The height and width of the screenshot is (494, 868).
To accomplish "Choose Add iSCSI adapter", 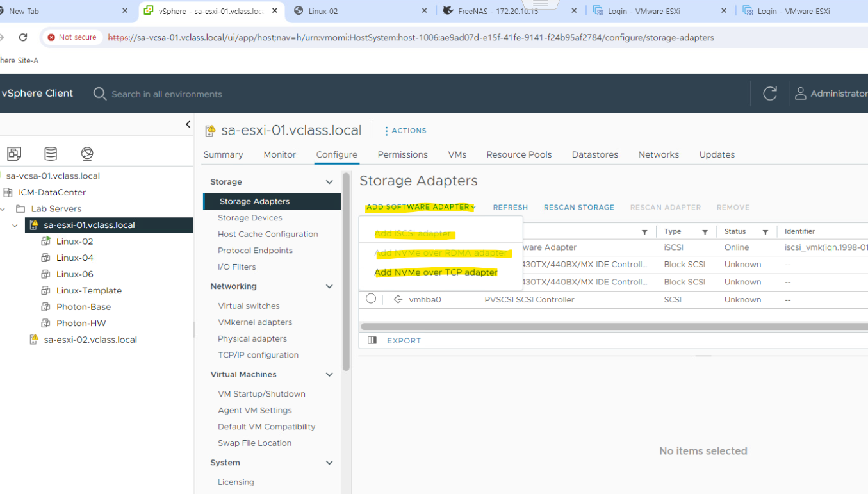I will (x=413, y=233).
